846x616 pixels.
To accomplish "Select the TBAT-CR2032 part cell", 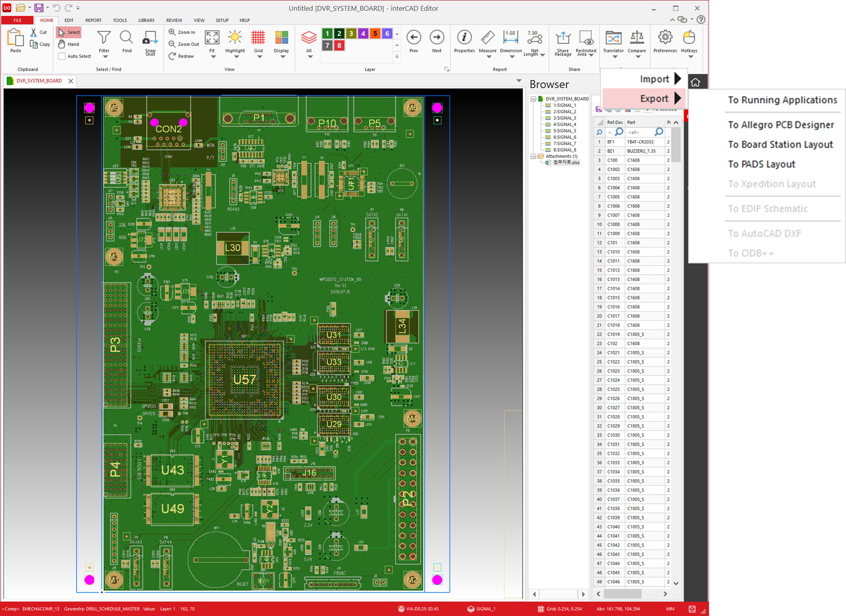I will point(644,142).
